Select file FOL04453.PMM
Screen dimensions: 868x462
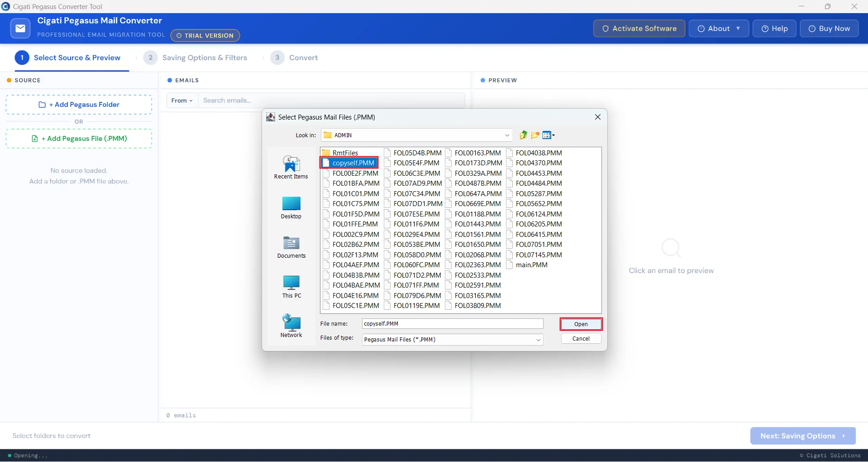pos(534,173)
